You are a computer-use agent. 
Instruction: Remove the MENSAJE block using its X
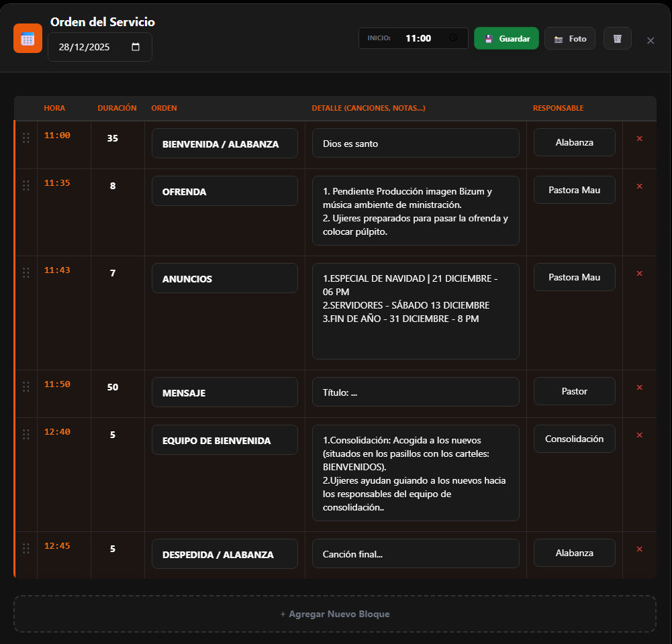point(639,388)
